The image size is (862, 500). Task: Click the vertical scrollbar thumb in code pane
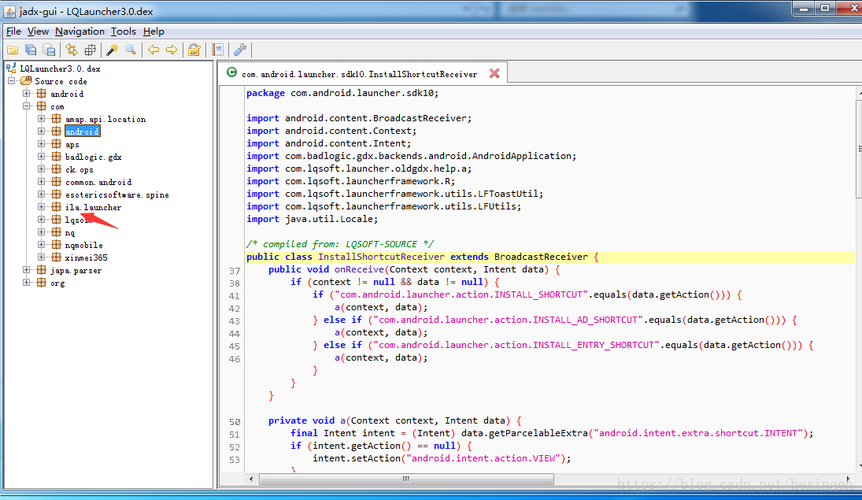(859, 147)
